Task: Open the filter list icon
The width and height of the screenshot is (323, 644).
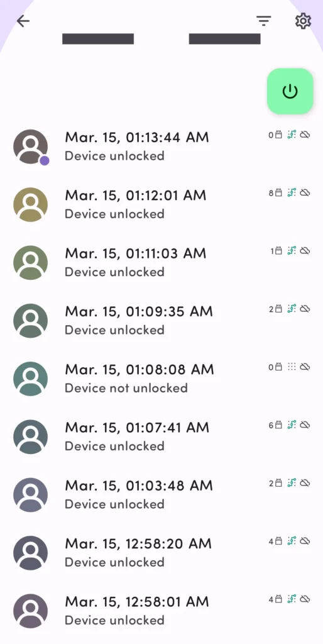Action: [x=263, y=21]
